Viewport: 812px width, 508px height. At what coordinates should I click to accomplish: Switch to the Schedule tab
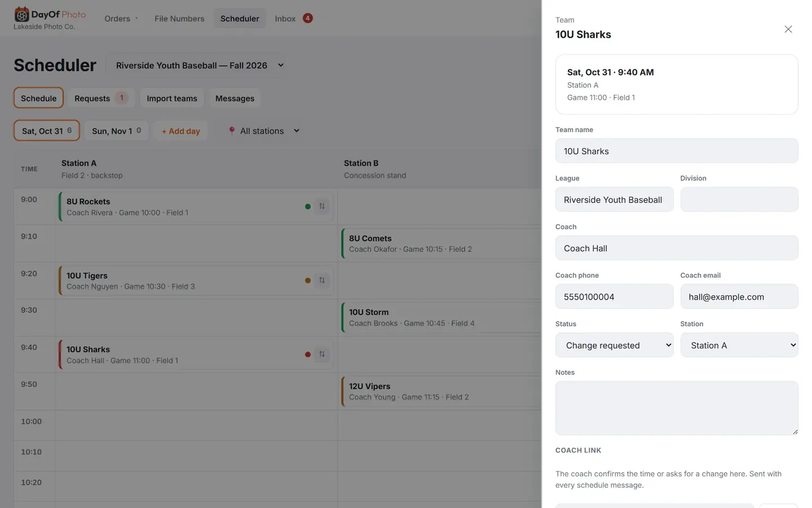click(x=38, y=98)
